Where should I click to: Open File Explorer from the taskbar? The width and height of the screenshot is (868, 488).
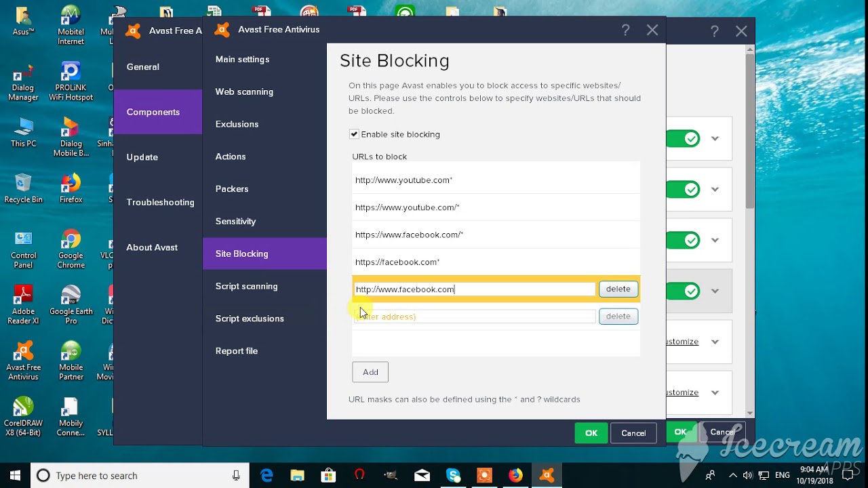tap(298, 475)
